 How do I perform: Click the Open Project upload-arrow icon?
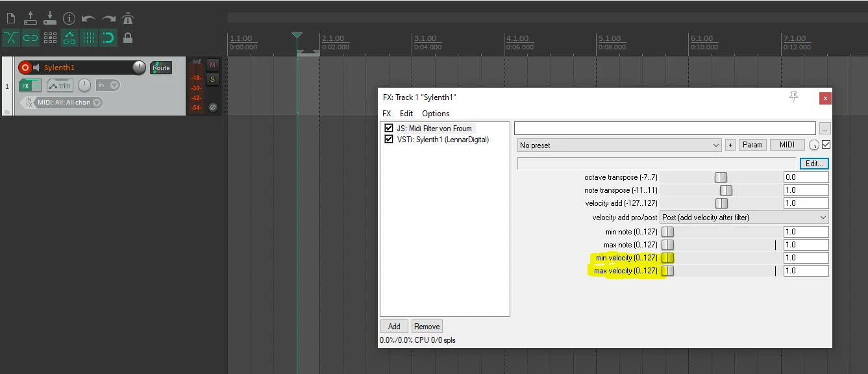tap(31, 18)
